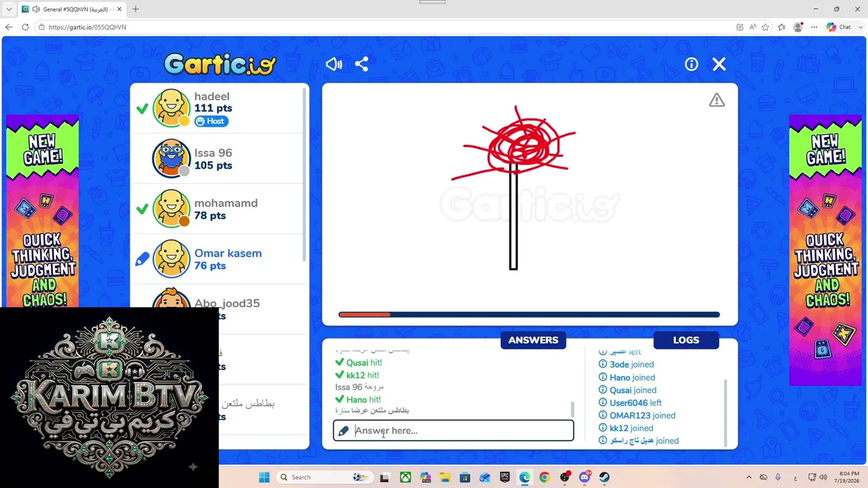This screenshot has width=868, height=488.
Task: Click player name Issa 96
Action: (x=213, y=153)
